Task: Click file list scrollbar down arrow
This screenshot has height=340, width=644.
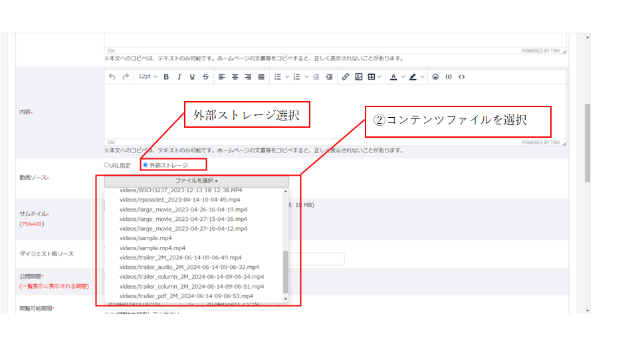Action: (x=286, y=299)
